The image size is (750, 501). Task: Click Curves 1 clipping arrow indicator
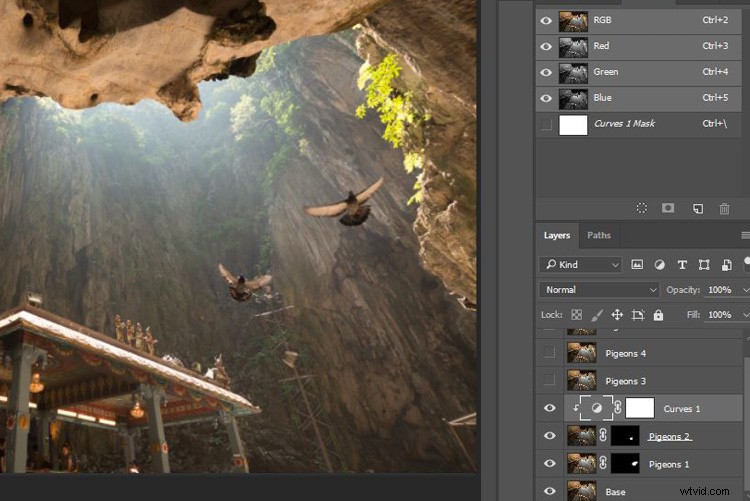(x=576, y=408)
